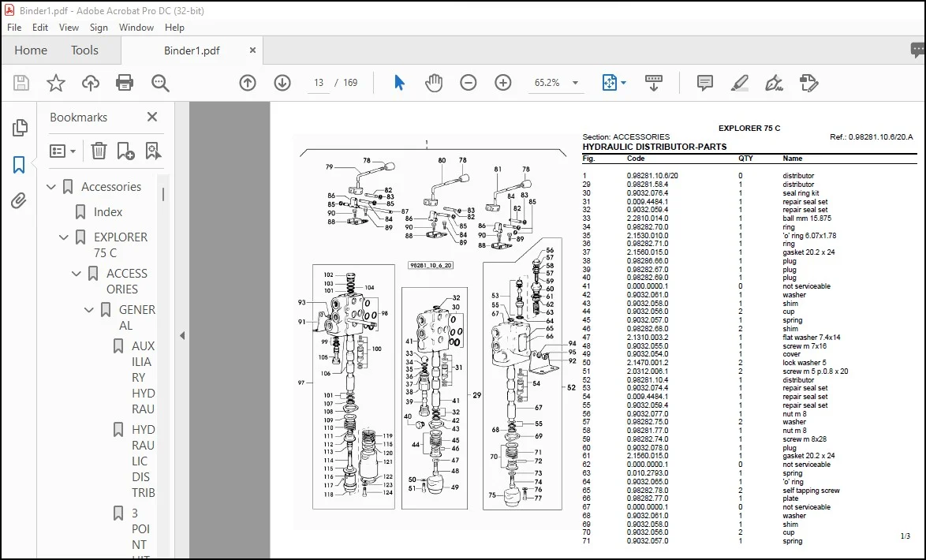Click the HYDRAULIC DISTRIBUTOR-PARTS heading

tap(655, 147)
